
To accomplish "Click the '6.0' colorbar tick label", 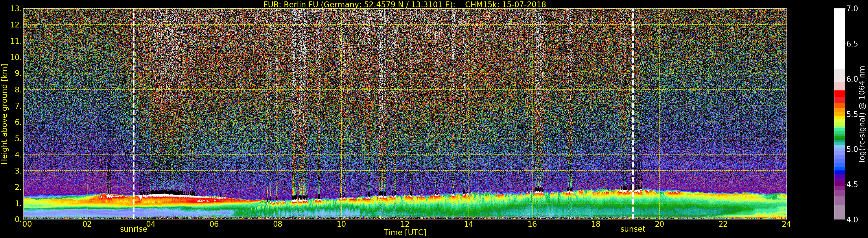I will (x=852, y=79).
